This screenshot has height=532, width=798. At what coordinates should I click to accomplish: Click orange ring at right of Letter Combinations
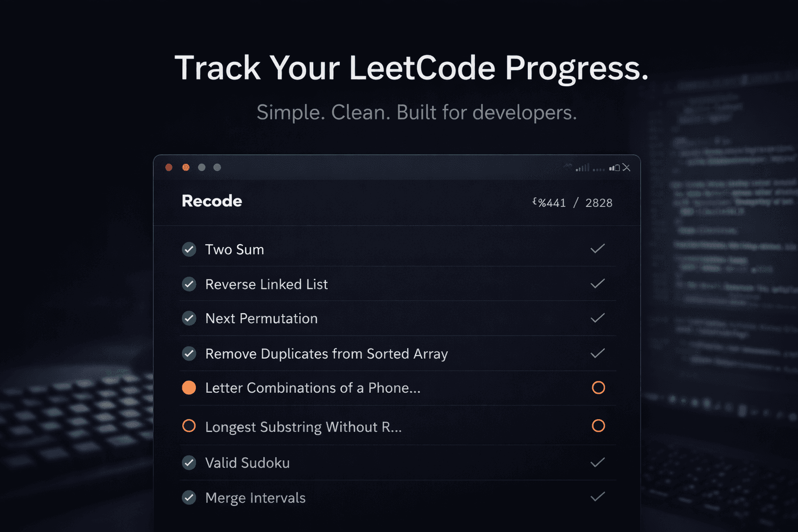click(598, 388)
